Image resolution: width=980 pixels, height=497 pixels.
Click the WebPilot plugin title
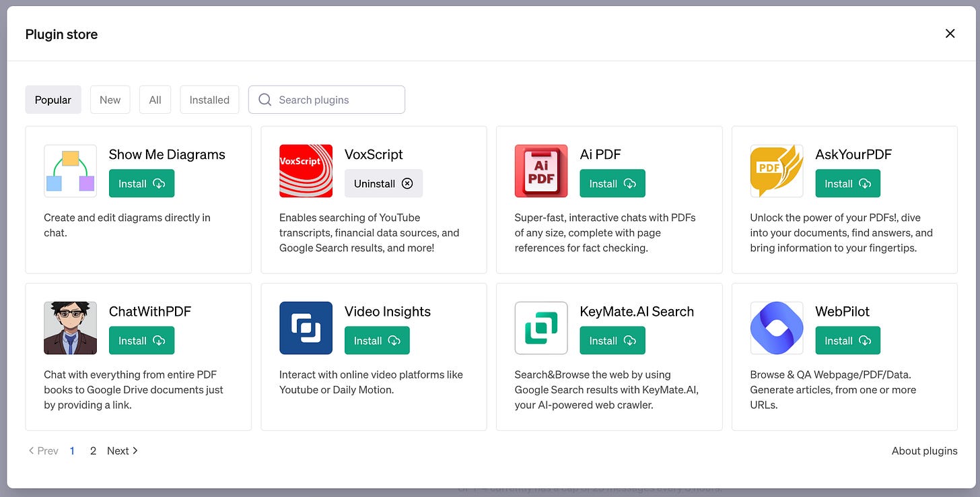click(843, 311)
